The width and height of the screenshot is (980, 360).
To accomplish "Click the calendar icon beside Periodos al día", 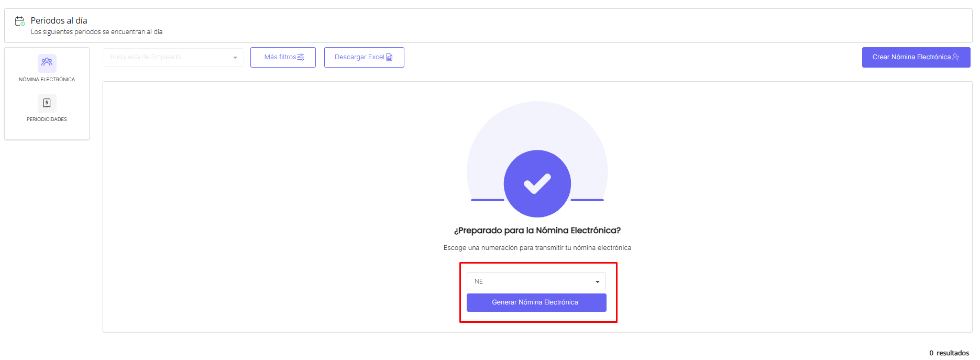I will [20, 21].
